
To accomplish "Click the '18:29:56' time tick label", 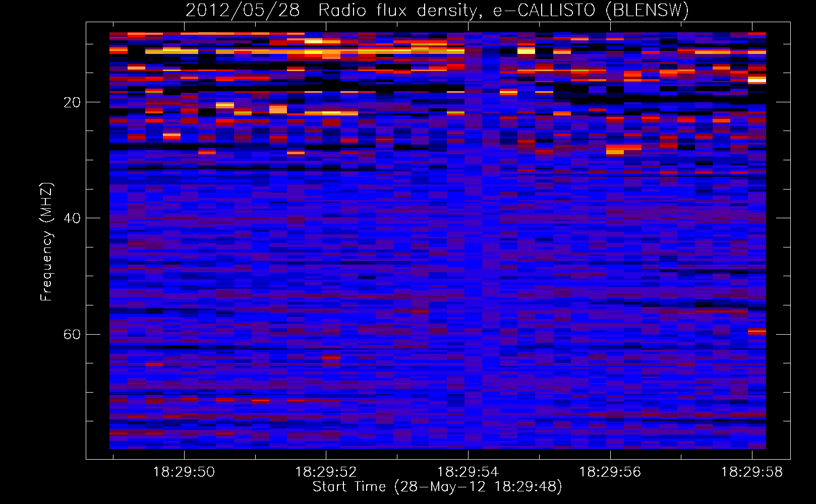I will click(610, 472).
